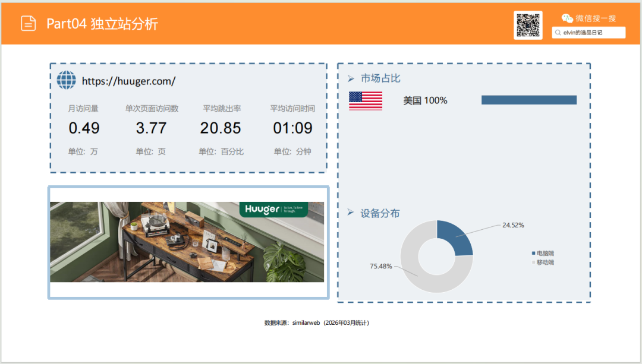Viewport: 642px width, 364px height.
Task: Click the blue 美国 100% progress bar
Action: pos(529,99)
